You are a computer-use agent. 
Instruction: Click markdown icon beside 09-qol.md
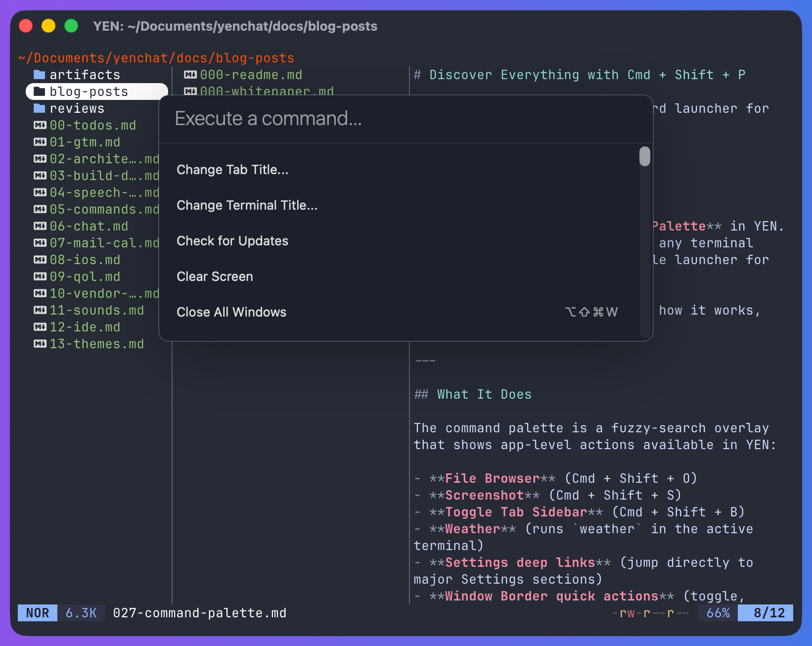click(x=40, y=277)
